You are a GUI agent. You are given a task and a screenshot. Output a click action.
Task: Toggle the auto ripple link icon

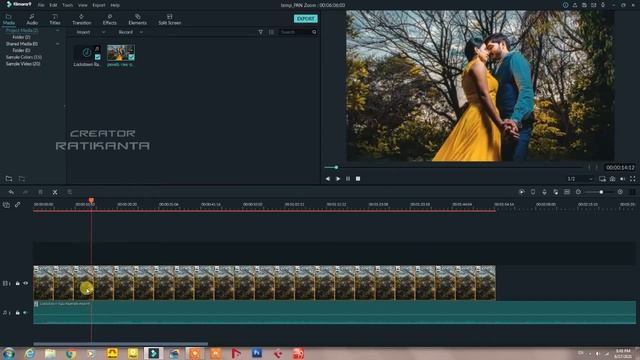pos(18,205)
